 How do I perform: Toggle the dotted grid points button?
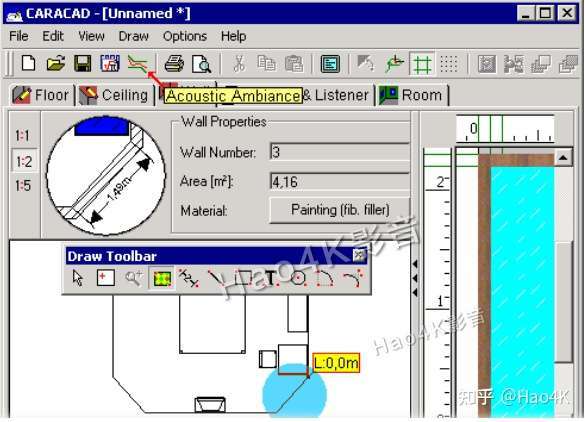click(449, 63)
